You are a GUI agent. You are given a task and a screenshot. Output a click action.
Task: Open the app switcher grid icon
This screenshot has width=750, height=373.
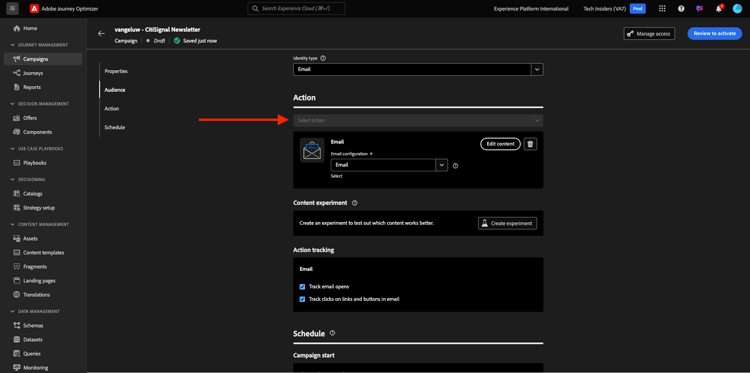coord(662,9)
